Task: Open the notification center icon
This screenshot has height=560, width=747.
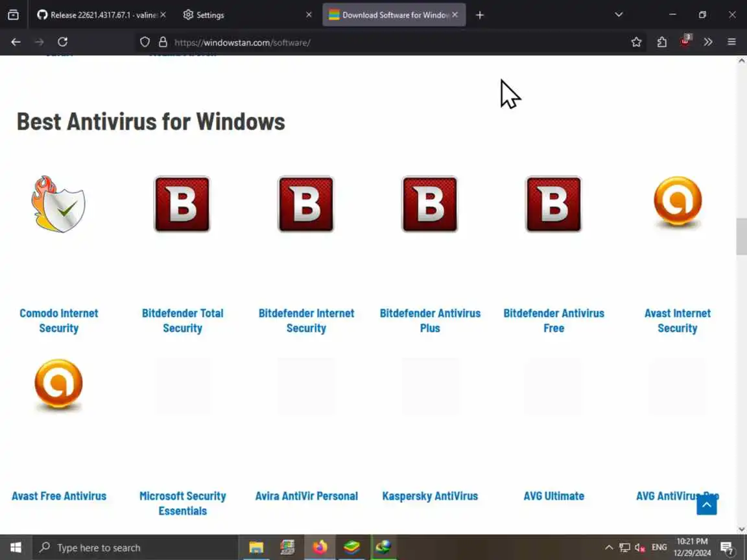Action: 727,548
